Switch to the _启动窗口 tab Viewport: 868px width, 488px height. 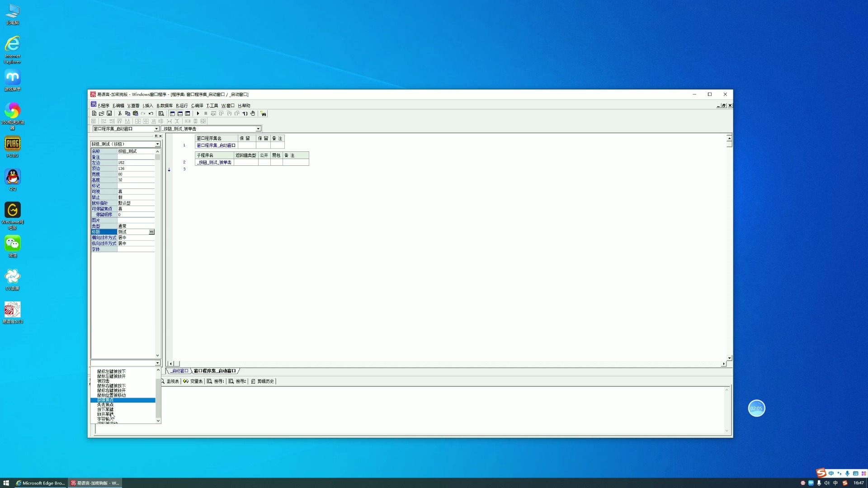(x=179, y=371)
